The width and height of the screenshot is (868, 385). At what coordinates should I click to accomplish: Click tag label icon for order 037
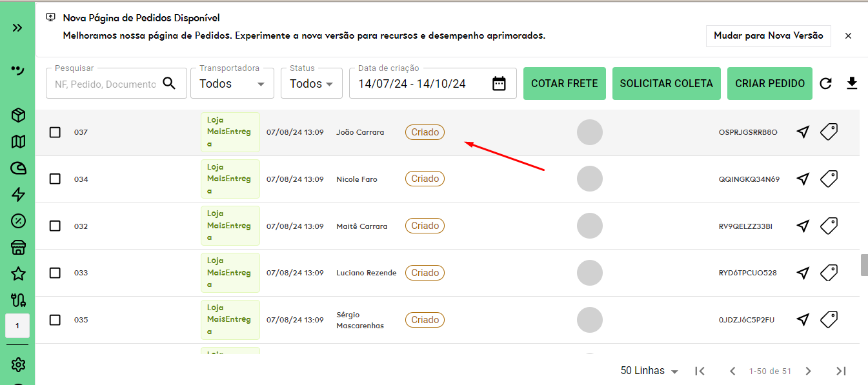tap(829, 132)
